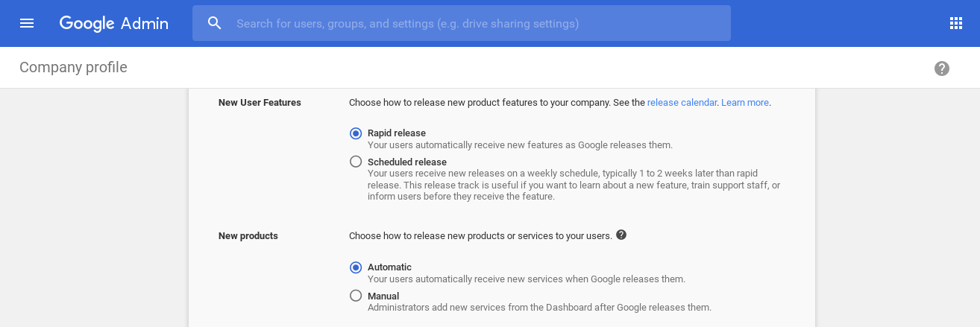Choose the Scheduled release radio button
The width and height of the screenshot is (980, 327).
coord(356,162)
